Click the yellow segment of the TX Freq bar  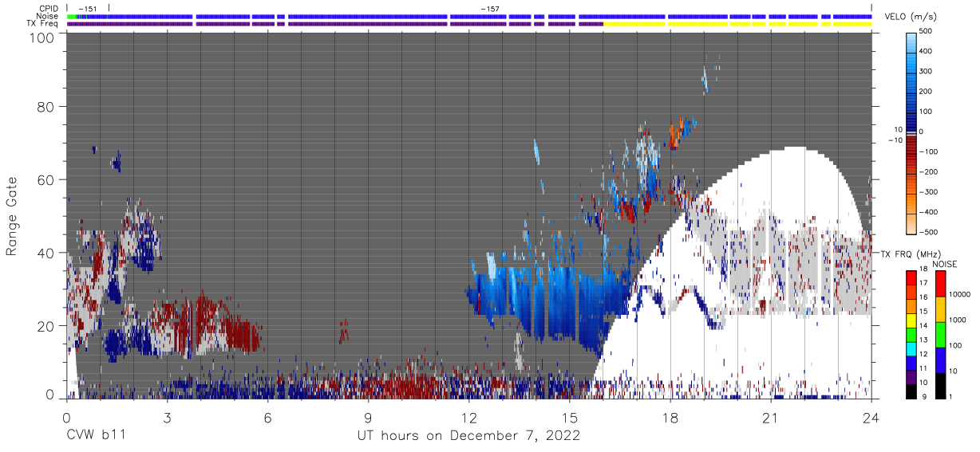(737, 24)
